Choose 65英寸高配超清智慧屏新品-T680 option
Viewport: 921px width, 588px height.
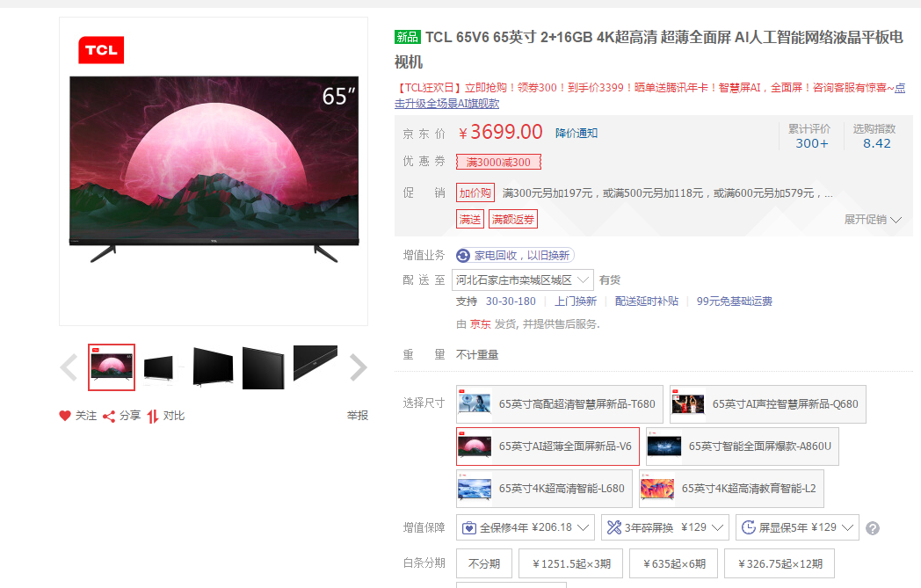click(559, 404)
